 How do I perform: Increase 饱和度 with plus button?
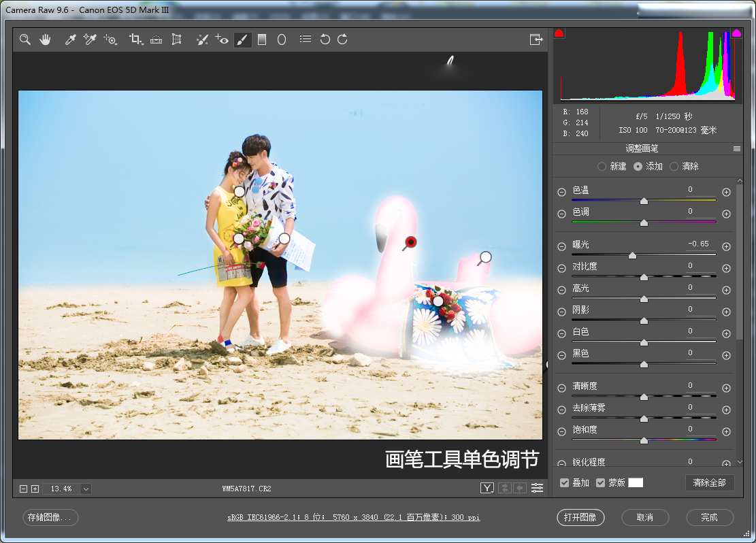pyautogui.click(x=726, y=431)
